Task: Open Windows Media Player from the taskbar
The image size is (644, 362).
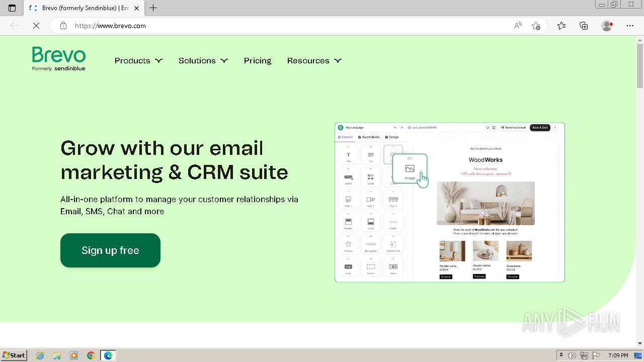Action: pos(74,355)
